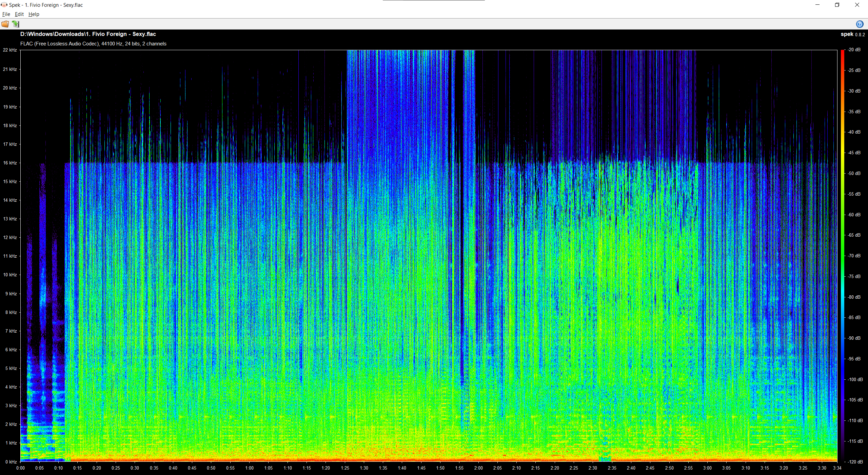
Task: Click the Save spectrogram icon
Action: (x=16, y=24)
